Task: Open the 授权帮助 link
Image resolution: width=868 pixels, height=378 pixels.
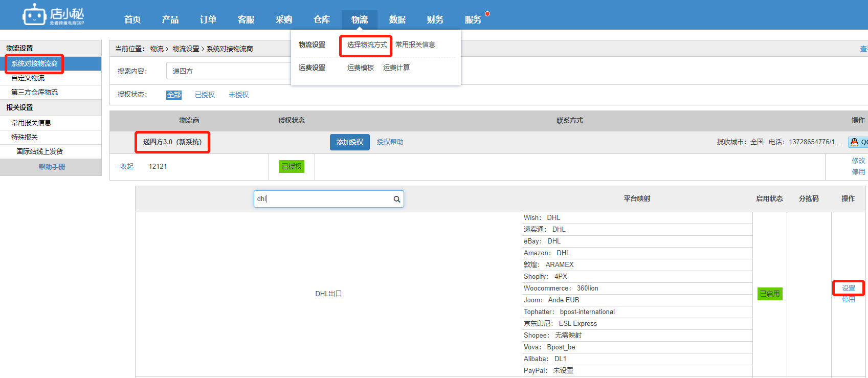Action: point(390,142)
